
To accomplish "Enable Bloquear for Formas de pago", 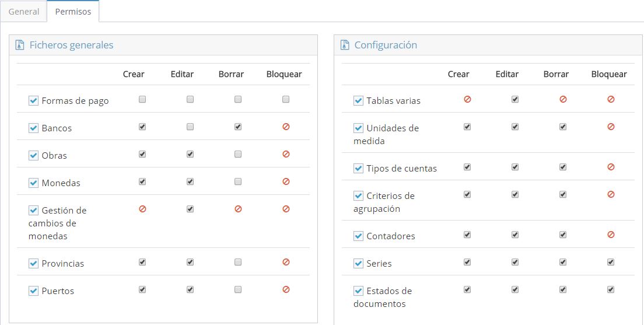I will [x=286, y=99].
